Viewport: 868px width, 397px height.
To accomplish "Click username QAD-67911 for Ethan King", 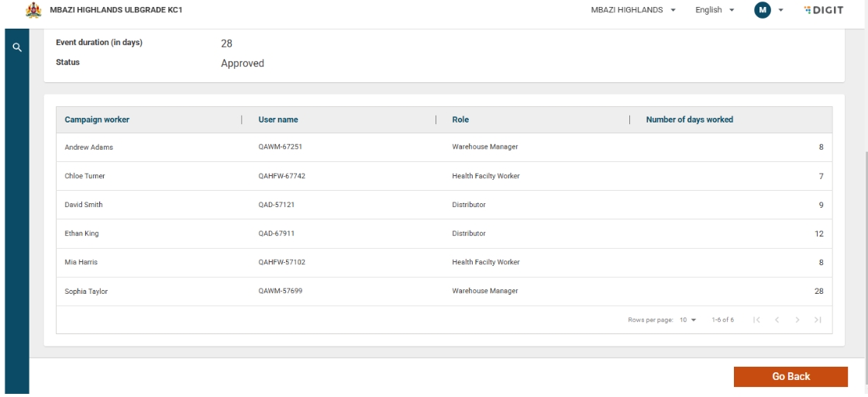I will tap(277, 233).
